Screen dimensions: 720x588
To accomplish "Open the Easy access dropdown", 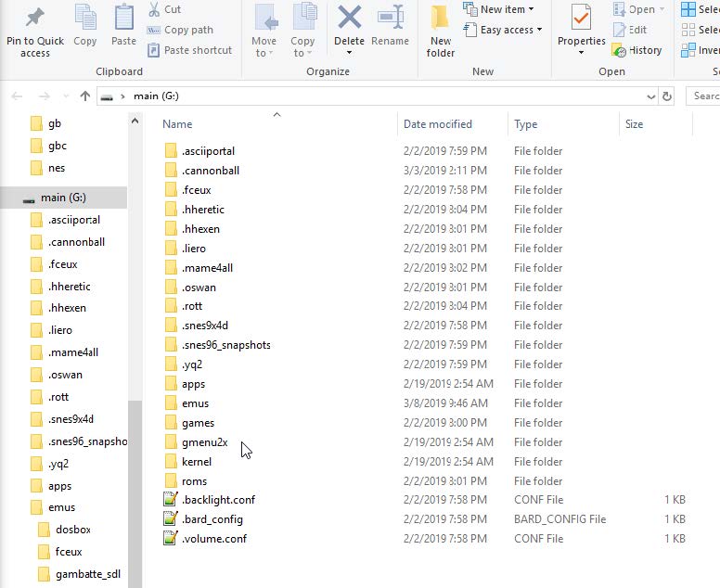I will click(x=503, y=30).
